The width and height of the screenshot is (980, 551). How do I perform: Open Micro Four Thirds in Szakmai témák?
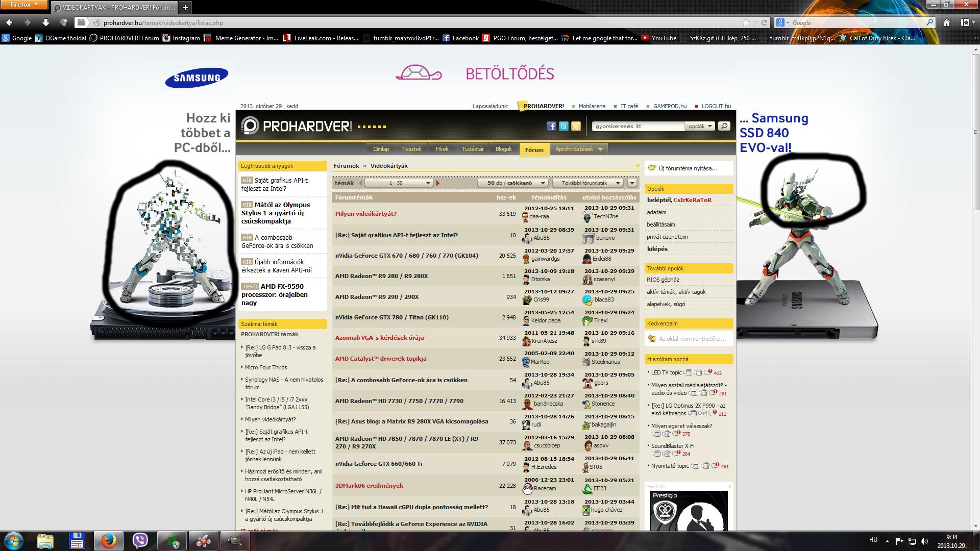point(266,367)
